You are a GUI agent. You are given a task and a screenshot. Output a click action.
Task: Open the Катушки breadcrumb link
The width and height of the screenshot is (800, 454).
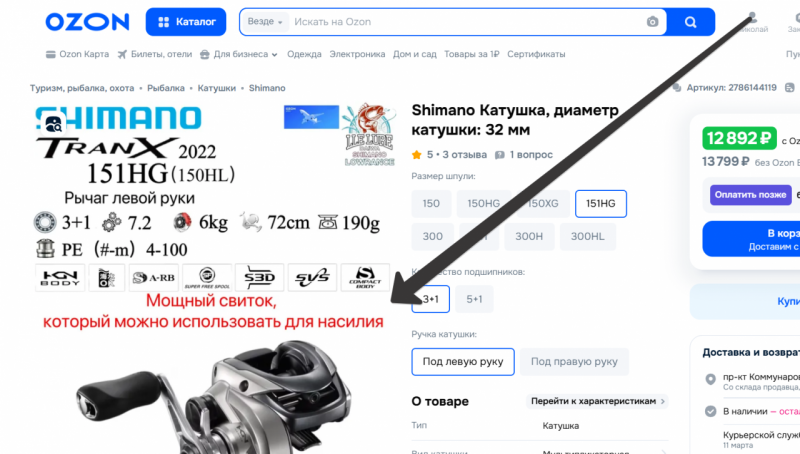point(217,88)
